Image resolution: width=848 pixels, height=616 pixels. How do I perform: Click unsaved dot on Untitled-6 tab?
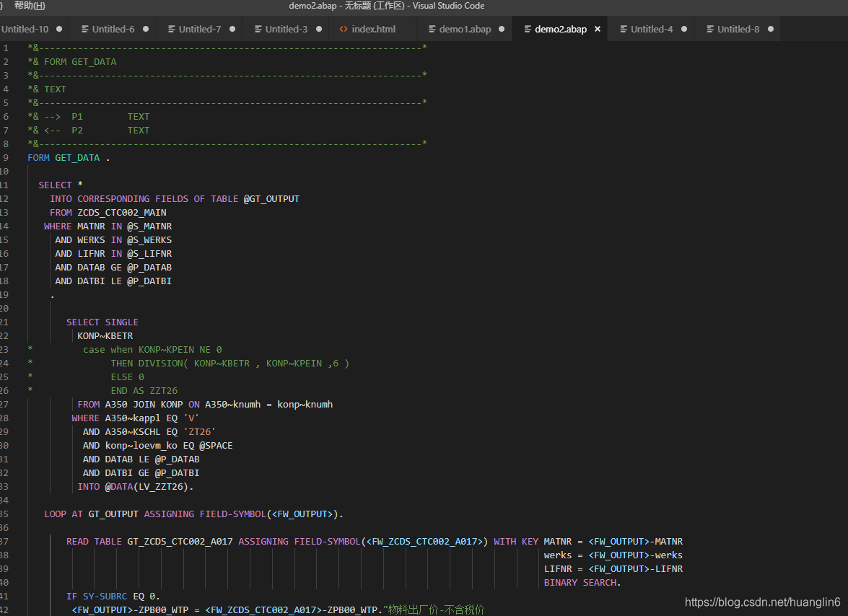(x=146, y=29)
